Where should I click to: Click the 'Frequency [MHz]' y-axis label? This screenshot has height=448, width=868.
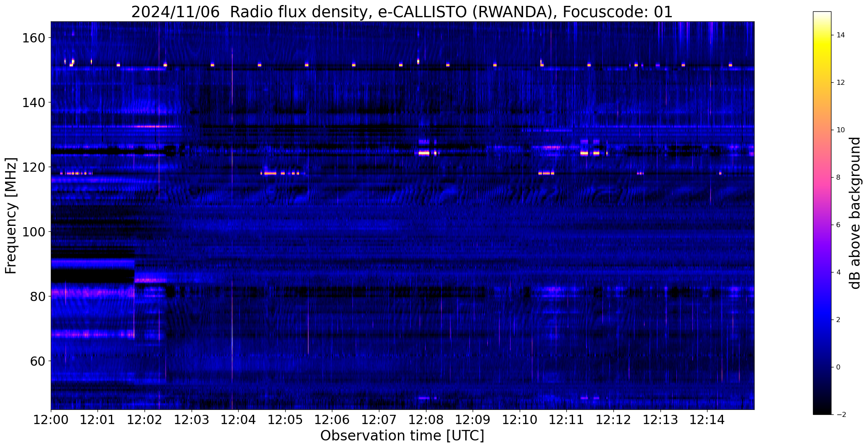11,216
